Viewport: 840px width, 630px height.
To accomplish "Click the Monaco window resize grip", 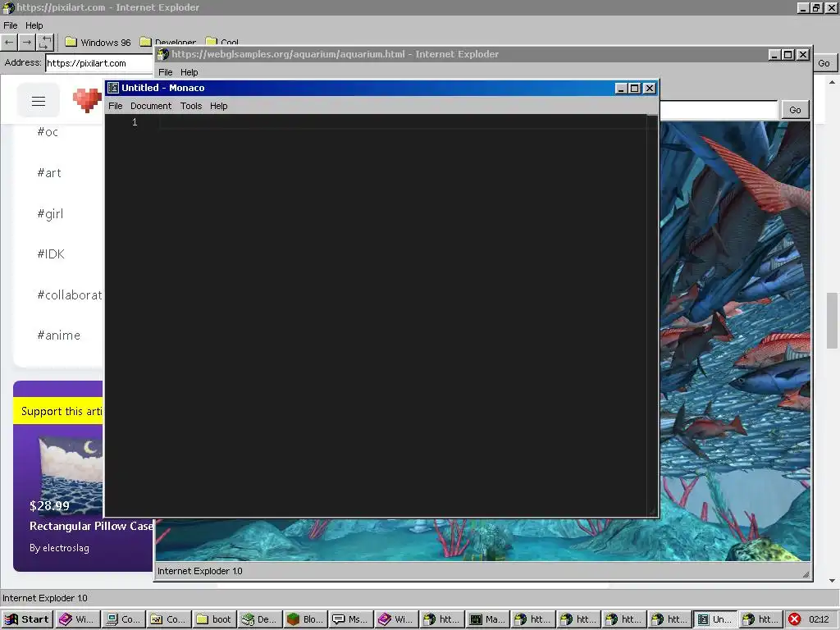I will [652, 512].
